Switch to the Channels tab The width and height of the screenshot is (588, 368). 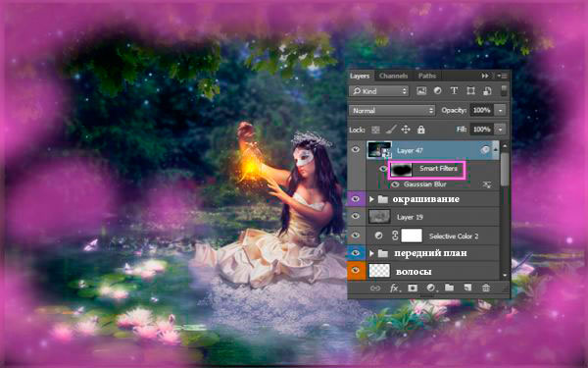pos(393,76)
